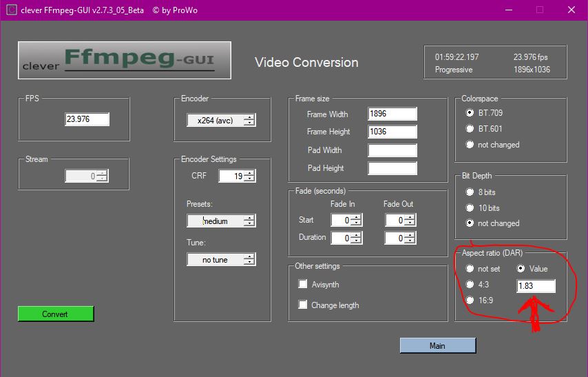Screen dimensions: 588x377
Task: Click the Progressive info text
Action: [454, 70]
